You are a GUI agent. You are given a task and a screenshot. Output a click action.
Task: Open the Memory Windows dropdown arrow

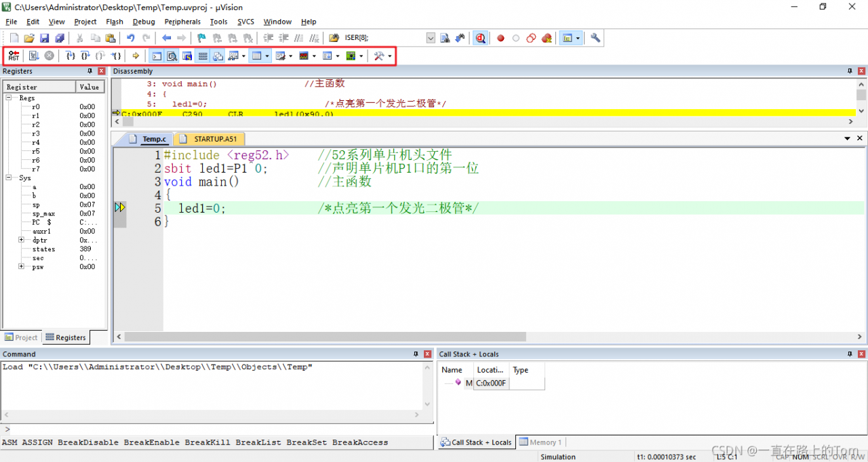coord(267,56)
